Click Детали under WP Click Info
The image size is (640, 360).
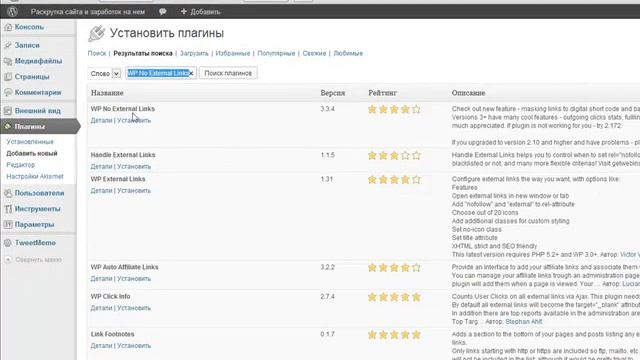coord(101,308)
